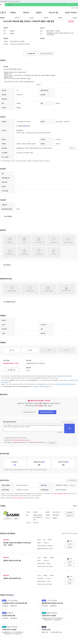Open recommended posting (주)한맥 미화사원 채용

point(8,616)
